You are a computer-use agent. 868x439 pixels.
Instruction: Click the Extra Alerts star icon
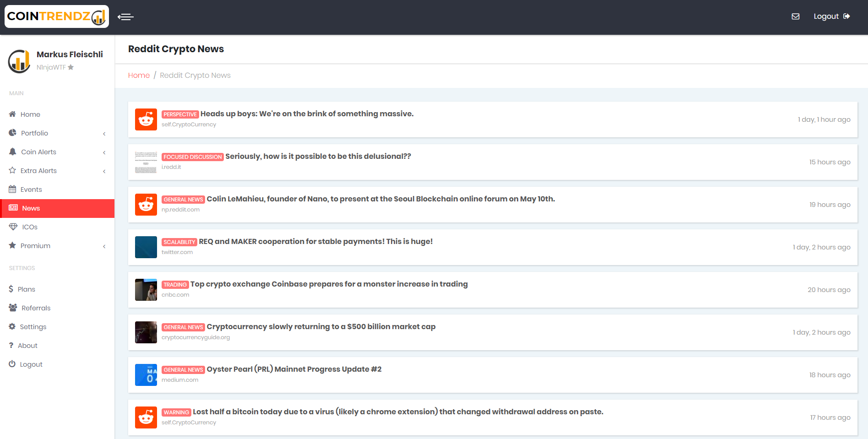point(12,170)
